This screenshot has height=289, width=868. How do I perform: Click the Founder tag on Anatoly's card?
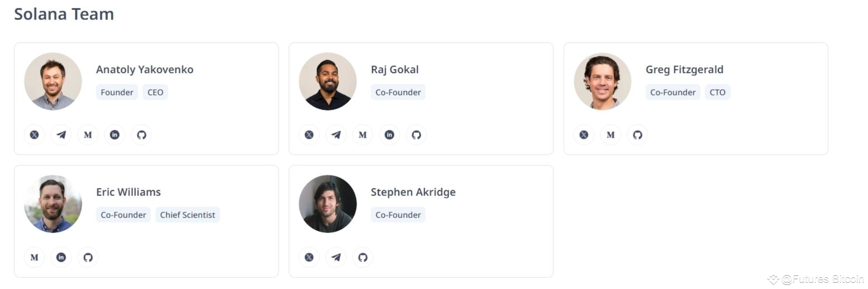tap(117, 92)
